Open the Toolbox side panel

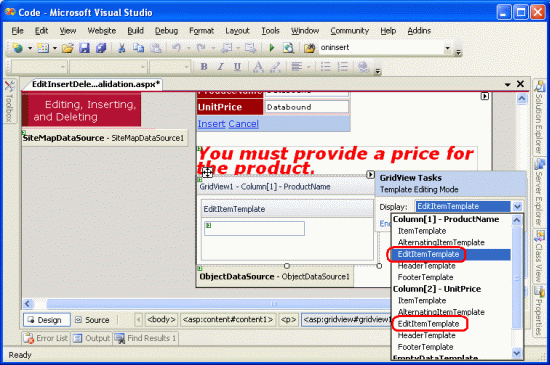click(x=9, y=101)
